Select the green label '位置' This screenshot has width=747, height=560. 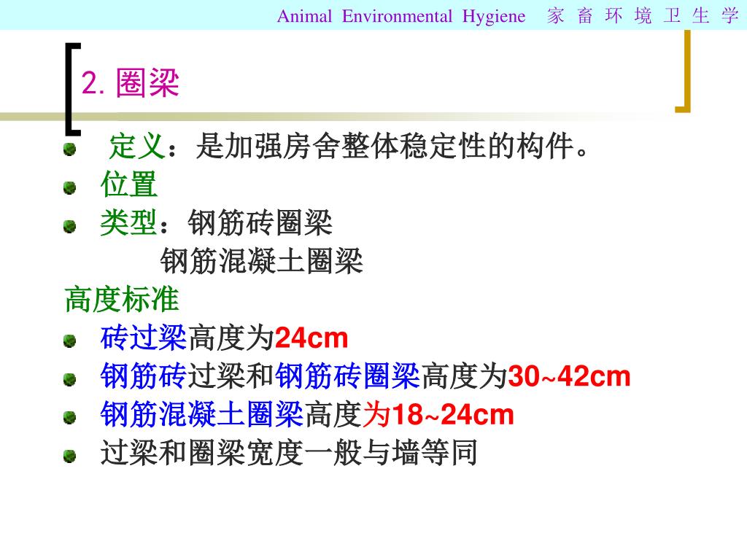click(x=129, y=184)
